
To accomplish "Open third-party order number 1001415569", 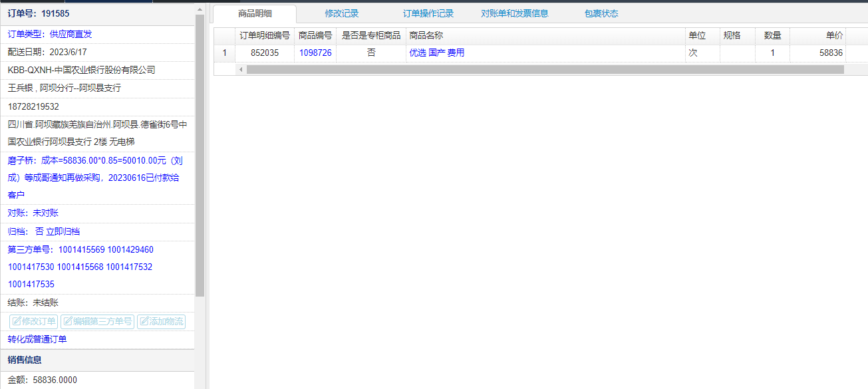I will click(82, 250).
